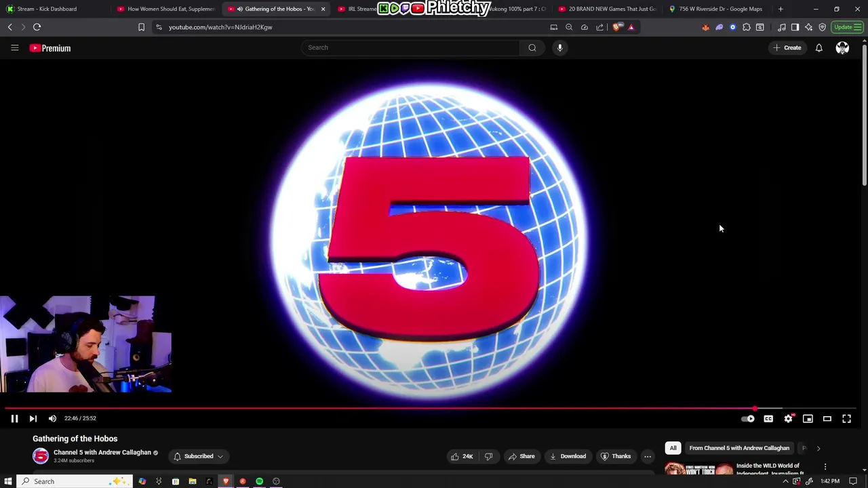Focus the YouTube search box
Image resolution: width=868 pixels, height=488 pixels.
[x=410, y=47]
